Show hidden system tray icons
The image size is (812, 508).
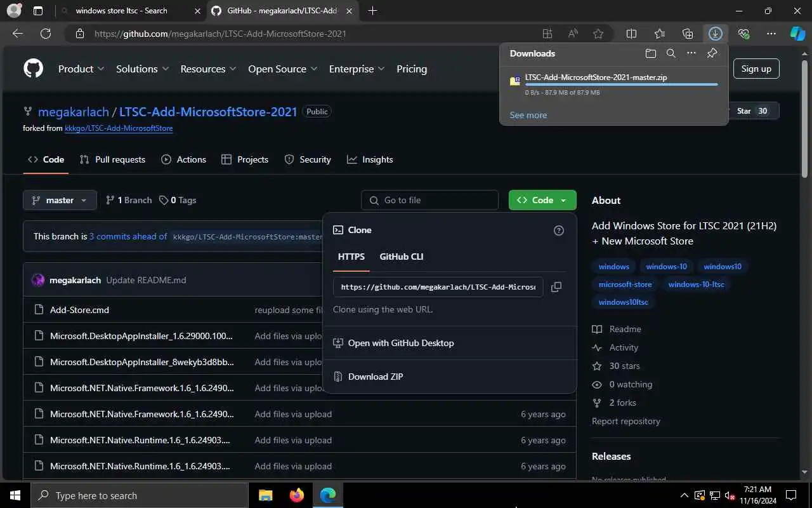684,495
